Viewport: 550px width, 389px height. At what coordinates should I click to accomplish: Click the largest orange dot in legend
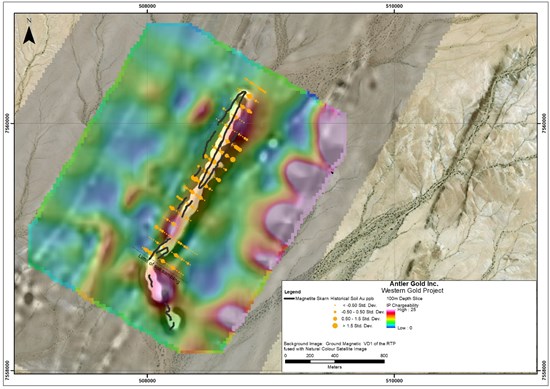[335, 326]
